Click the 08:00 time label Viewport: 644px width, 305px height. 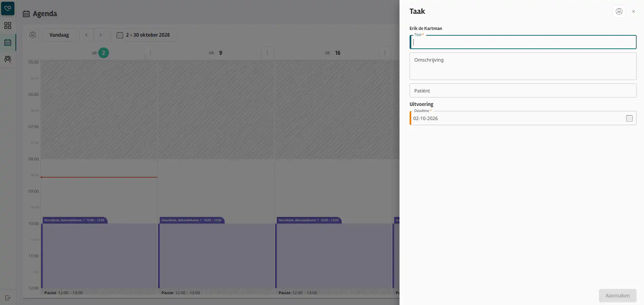pos(33,159)
